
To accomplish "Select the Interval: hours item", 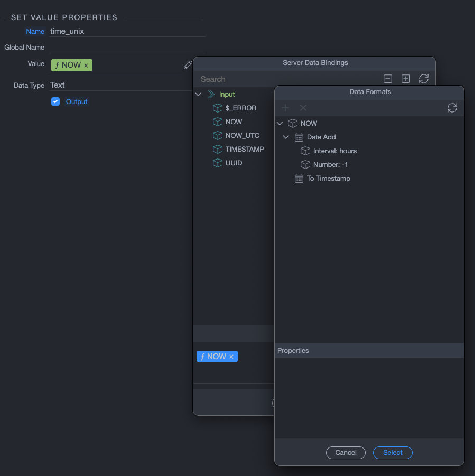I will point(334,151).
